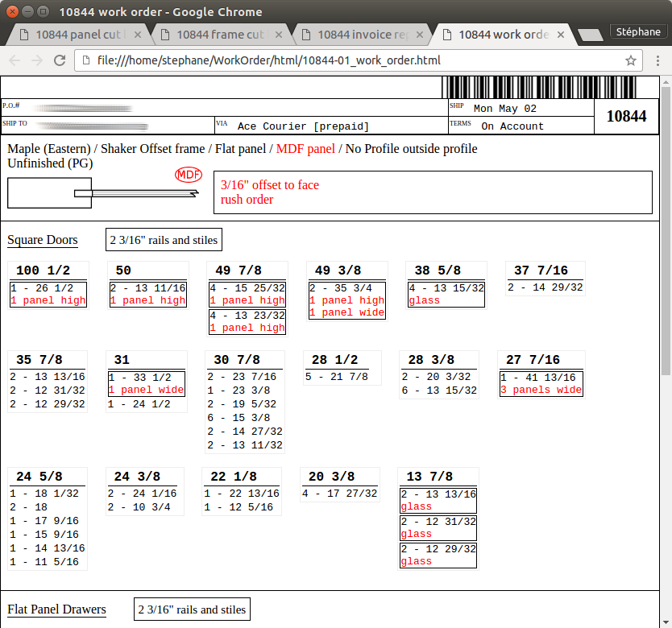Open the Stéphane profile button

point(638,32)
